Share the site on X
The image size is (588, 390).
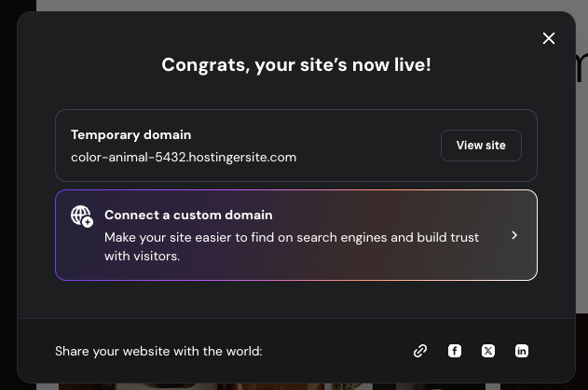point(488,351)
